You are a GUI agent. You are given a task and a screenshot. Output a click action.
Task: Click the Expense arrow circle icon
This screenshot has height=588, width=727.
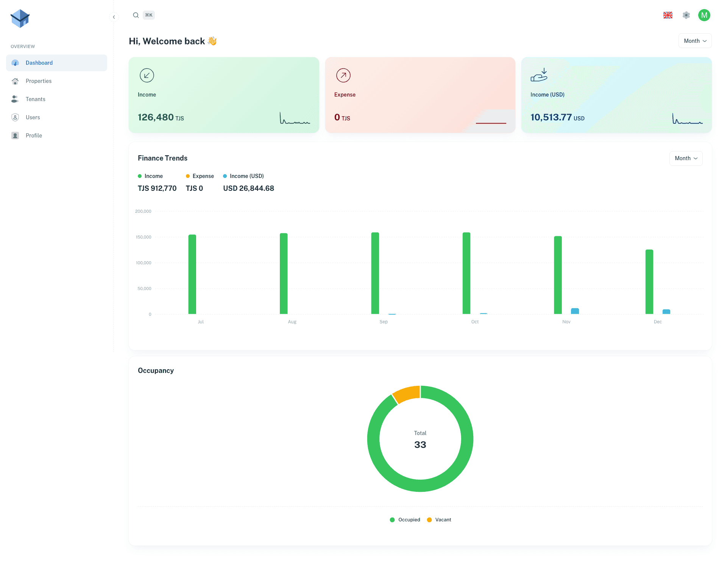pyautogui.click(x=343, y=75)
